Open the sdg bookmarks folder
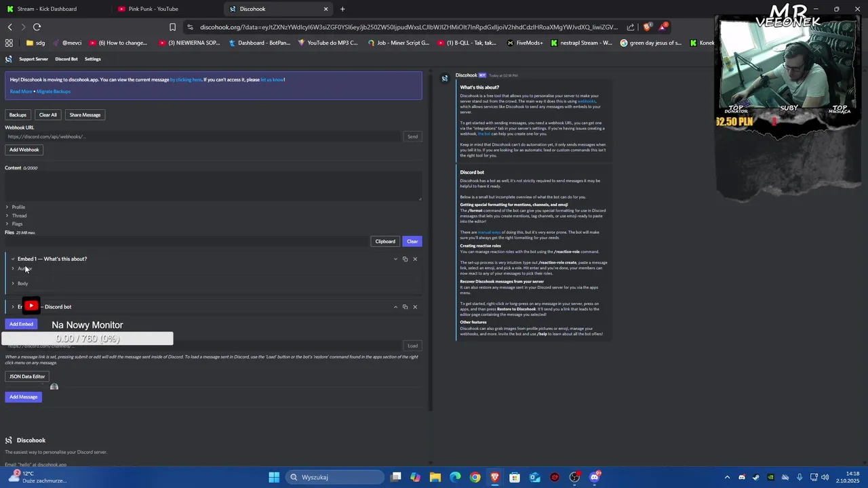This screenshot has height=488, width=868. coord(35,43)
